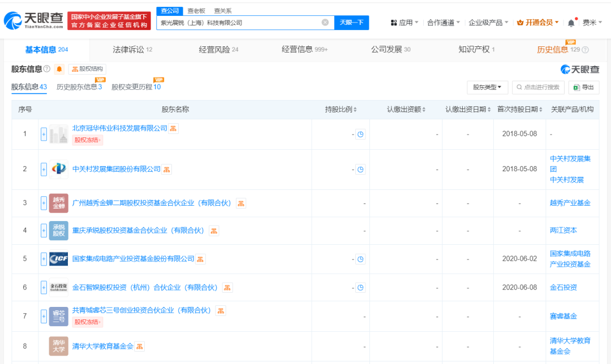Open the notification bell in the top bar

(x=571, y=23)
